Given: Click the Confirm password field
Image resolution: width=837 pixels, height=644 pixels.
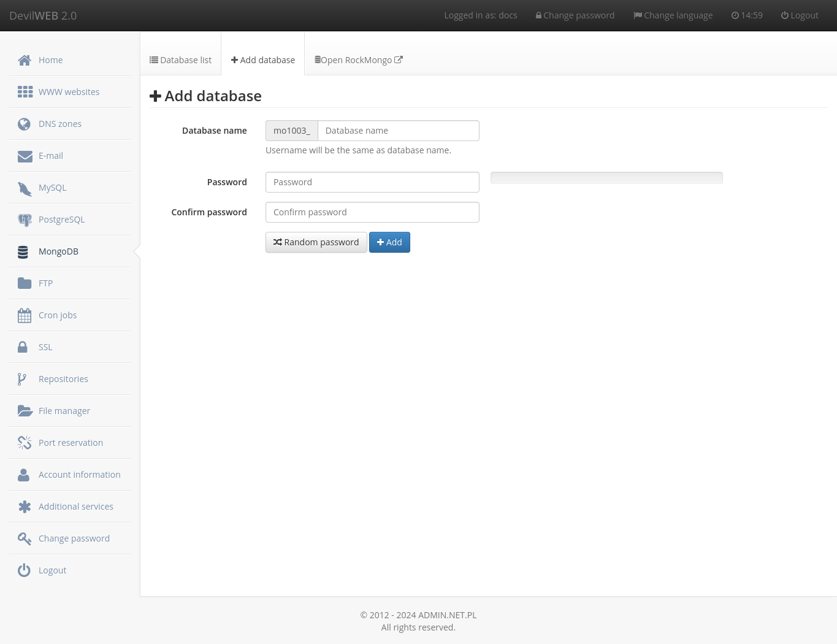Looking at the screenshot, I should (372, 212).
